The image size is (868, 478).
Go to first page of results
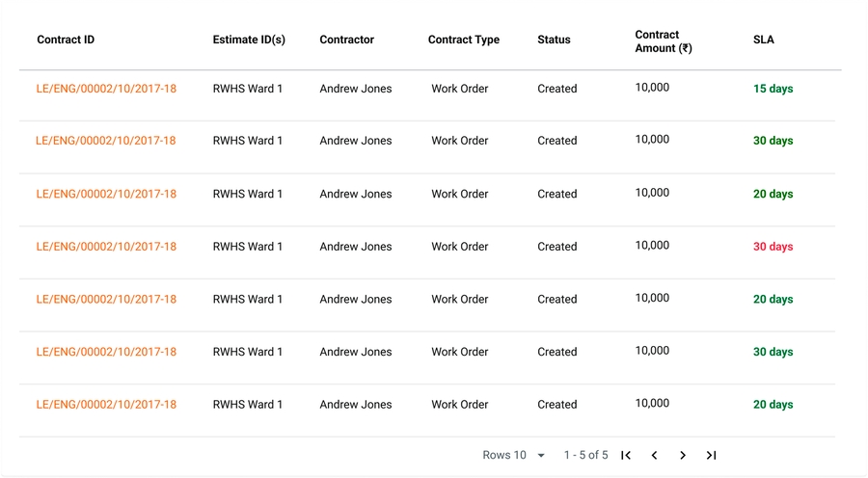626,455
